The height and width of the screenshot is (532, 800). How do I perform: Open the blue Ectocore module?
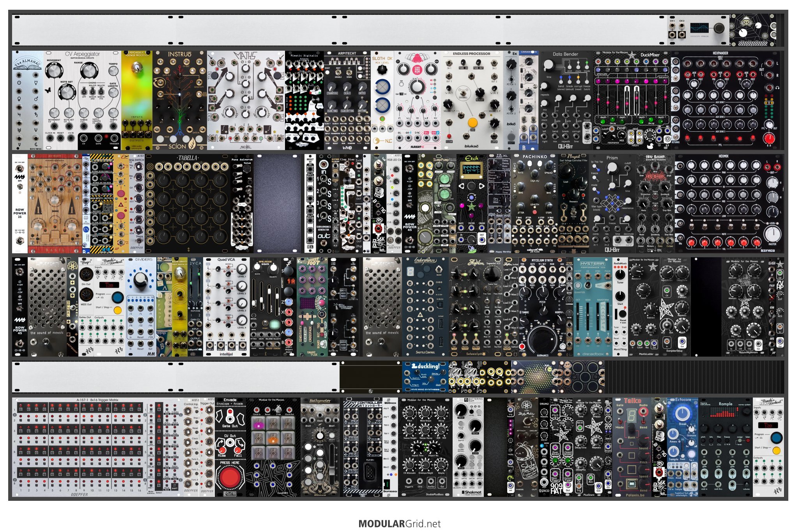pos(683,447)
